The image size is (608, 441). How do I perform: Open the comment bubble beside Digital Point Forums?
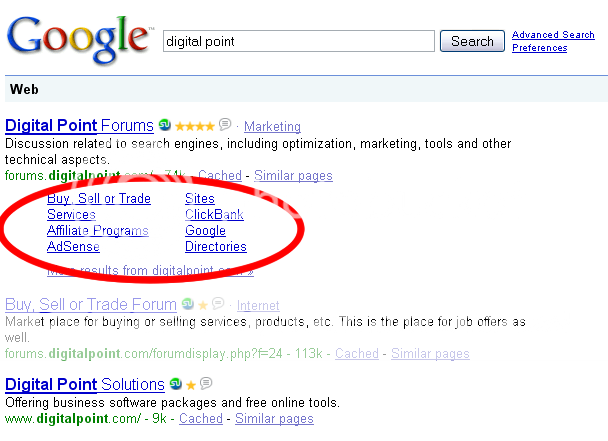[x=225, y=124]
